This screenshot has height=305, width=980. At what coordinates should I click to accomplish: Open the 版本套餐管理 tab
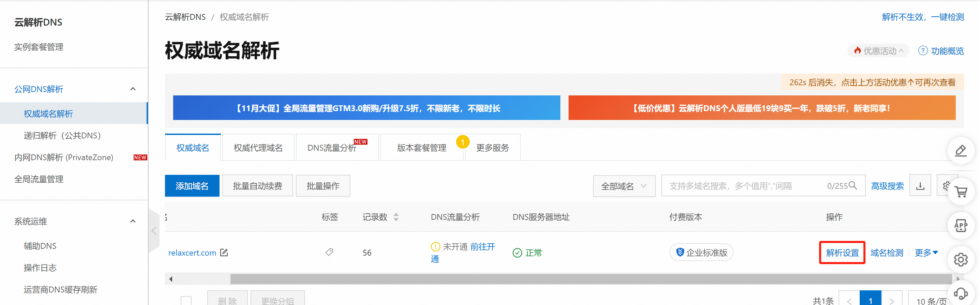[x=422, y=148]
